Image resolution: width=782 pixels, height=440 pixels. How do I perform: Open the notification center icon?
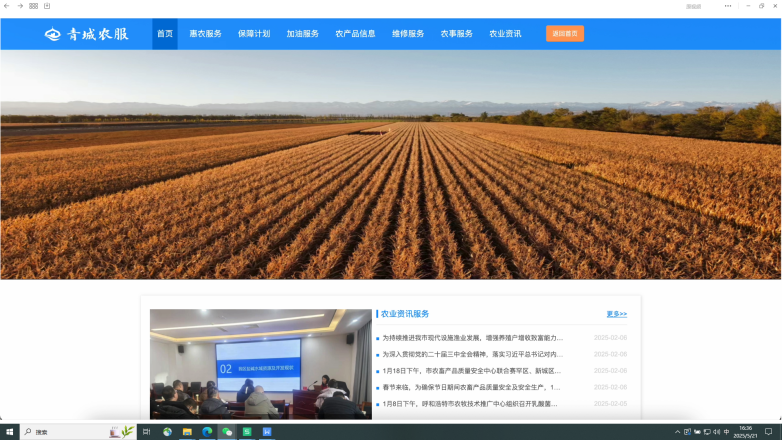(769, 432)
